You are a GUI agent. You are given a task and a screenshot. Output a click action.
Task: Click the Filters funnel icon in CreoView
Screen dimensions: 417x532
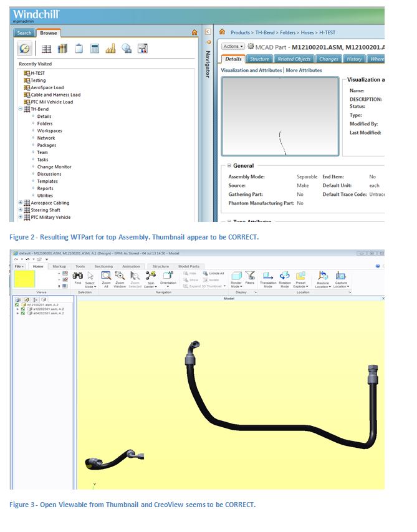pos(250,275)
